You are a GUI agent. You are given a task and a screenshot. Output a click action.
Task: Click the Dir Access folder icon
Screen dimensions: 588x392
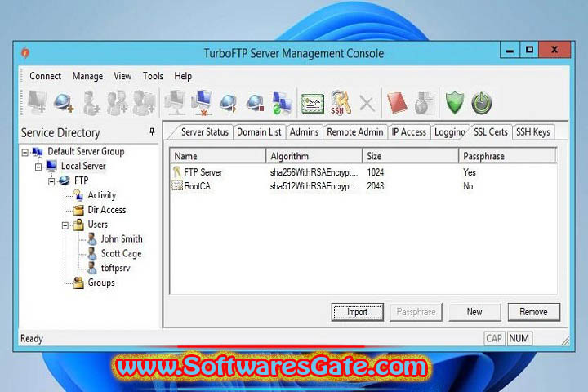click(78, 210)
